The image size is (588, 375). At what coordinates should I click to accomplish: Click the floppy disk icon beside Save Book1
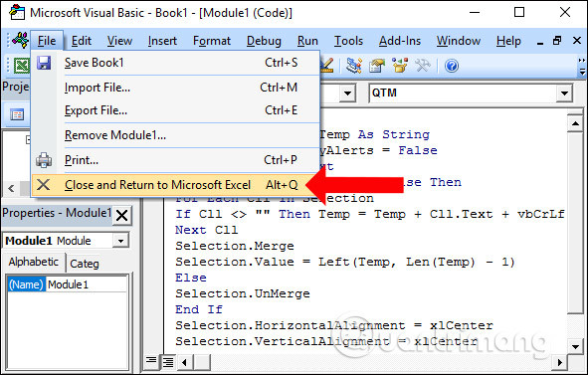(x=44, y=63)
